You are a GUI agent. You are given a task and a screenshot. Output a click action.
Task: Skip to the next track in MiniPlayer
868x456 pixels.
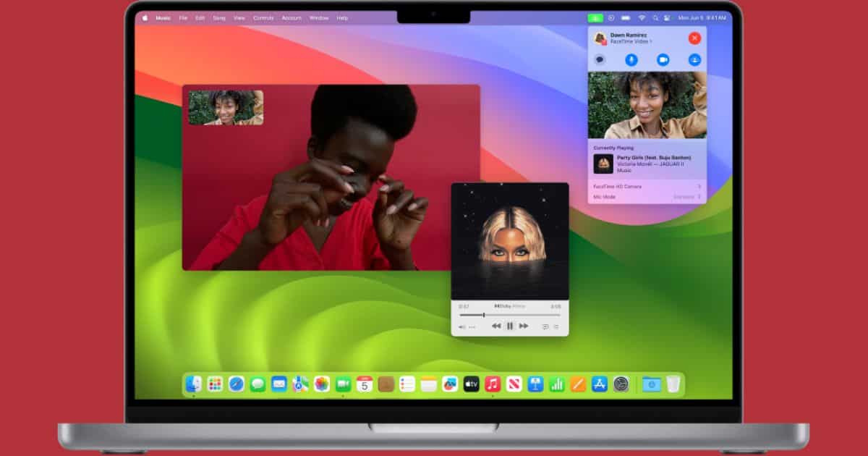pyautogui.click(x=524, y=326)
